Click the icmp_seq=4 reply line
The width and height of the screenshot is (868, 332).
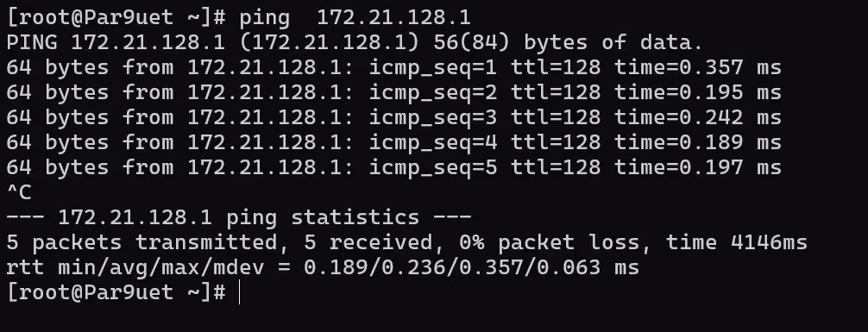(x=393, y=142)
